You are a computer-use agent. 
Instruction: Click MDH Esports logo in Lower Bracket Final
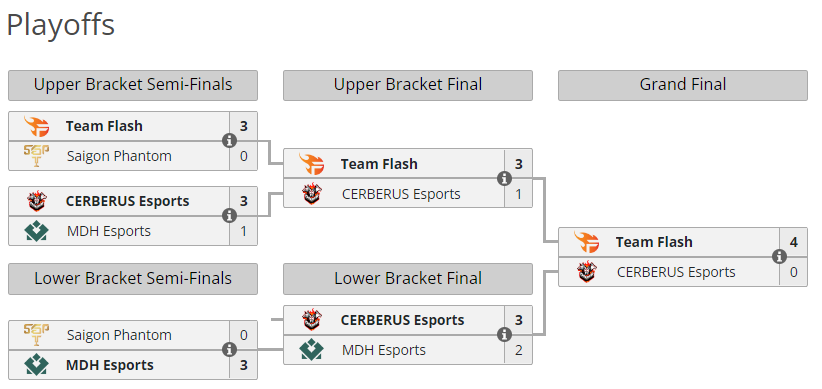pos(311,350)
